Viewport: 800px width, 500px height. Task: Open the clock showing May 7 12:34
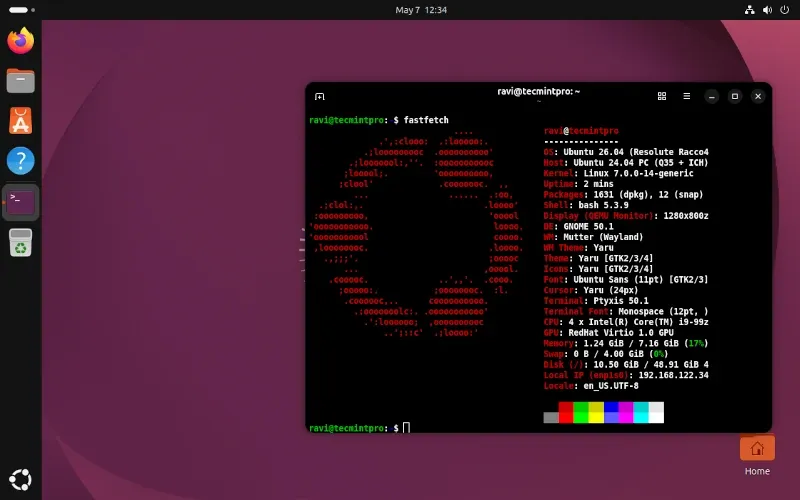click(x=421, y=10)
